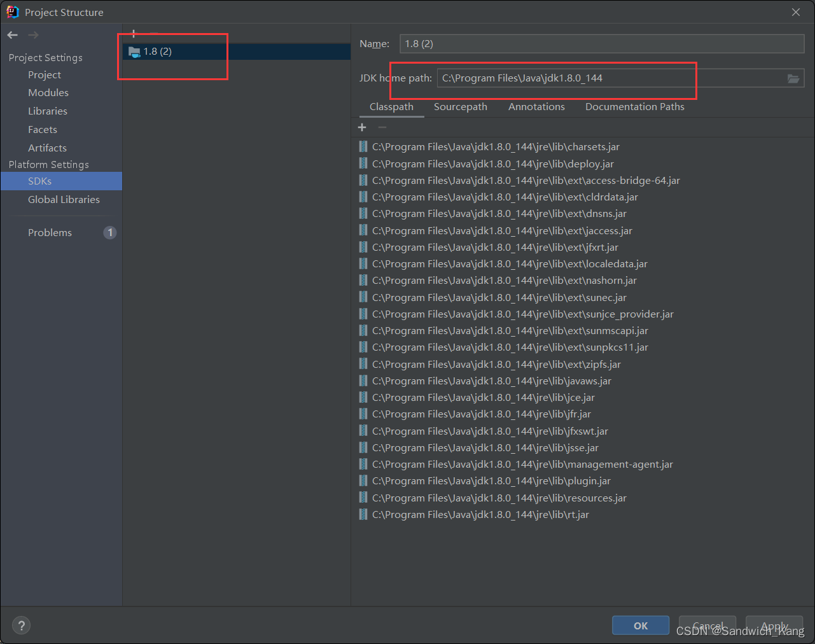
Task: Select the jfxswt.jar entry
Action: coord(484,431)
